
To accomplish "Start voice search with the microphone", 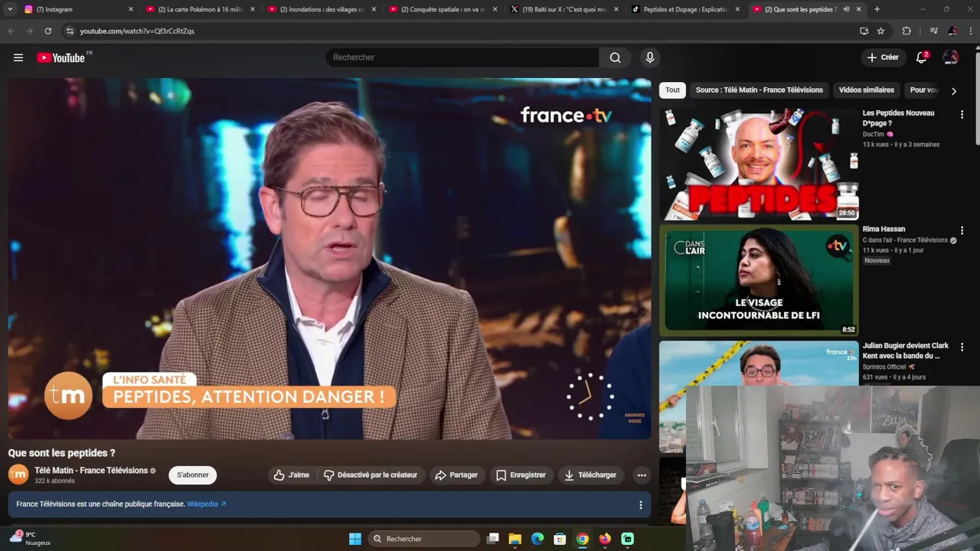I will (650, 57).
